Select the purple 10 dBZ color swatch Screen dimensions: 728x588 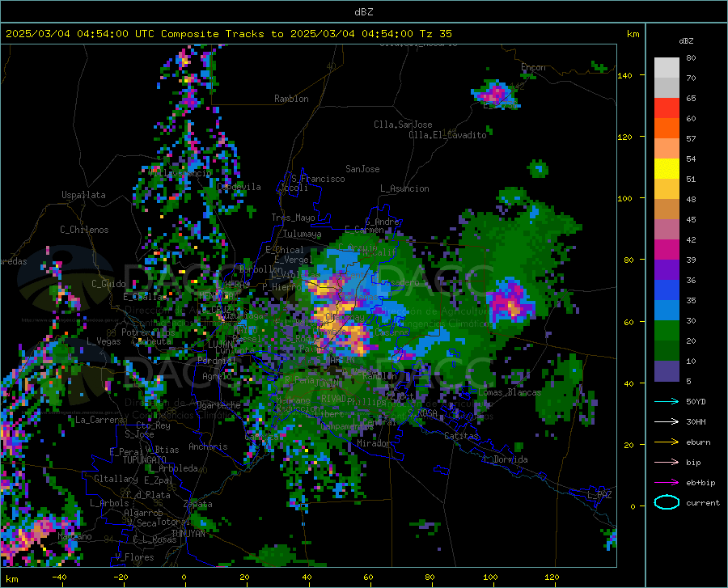(x=667, y=370)
